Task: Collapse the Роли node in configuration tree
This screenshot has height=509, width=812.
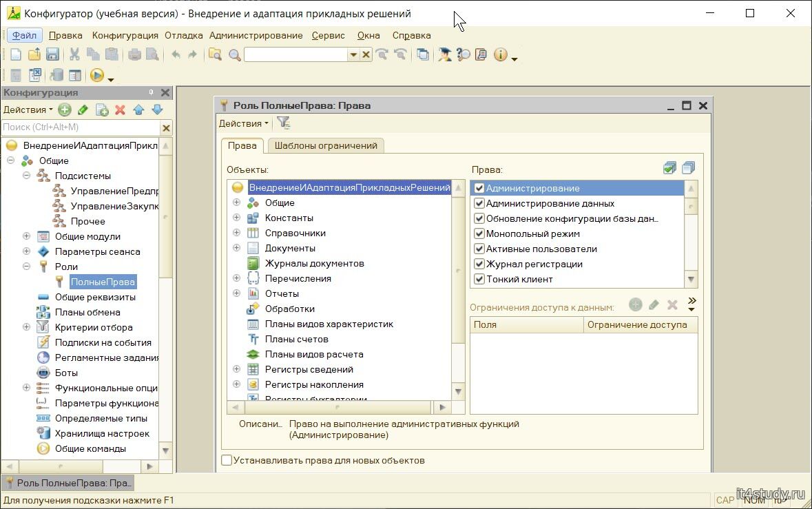Action: click(27, 267)
